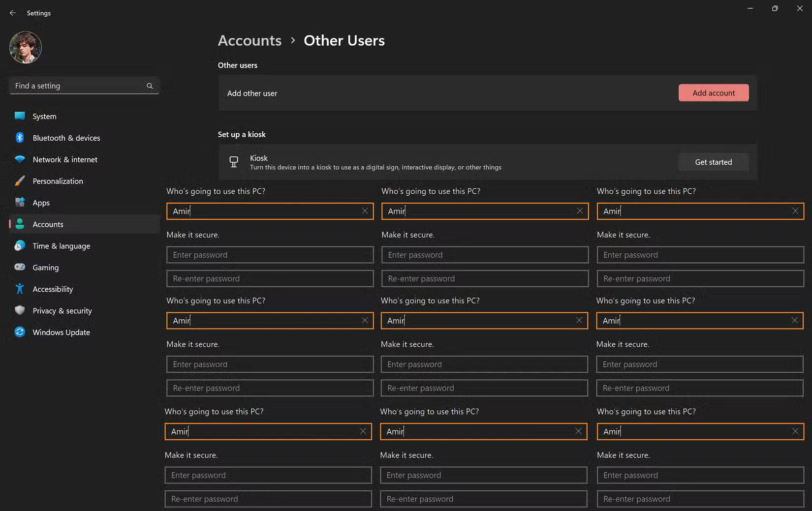Open System via its monitor icon
Viewport: 812px width, 511px height.
(x=20, y=116)
